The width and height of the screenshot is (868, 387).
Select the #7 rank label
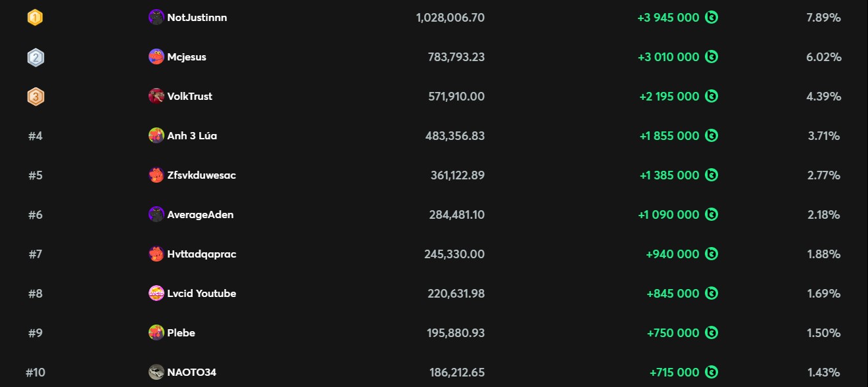coord(35,254)
